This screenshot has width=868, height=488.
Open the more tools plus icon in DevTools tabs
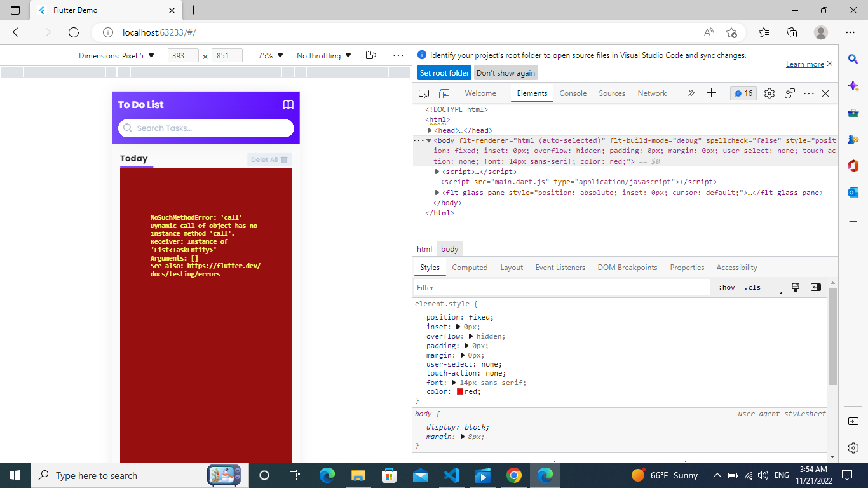(711, 93)
